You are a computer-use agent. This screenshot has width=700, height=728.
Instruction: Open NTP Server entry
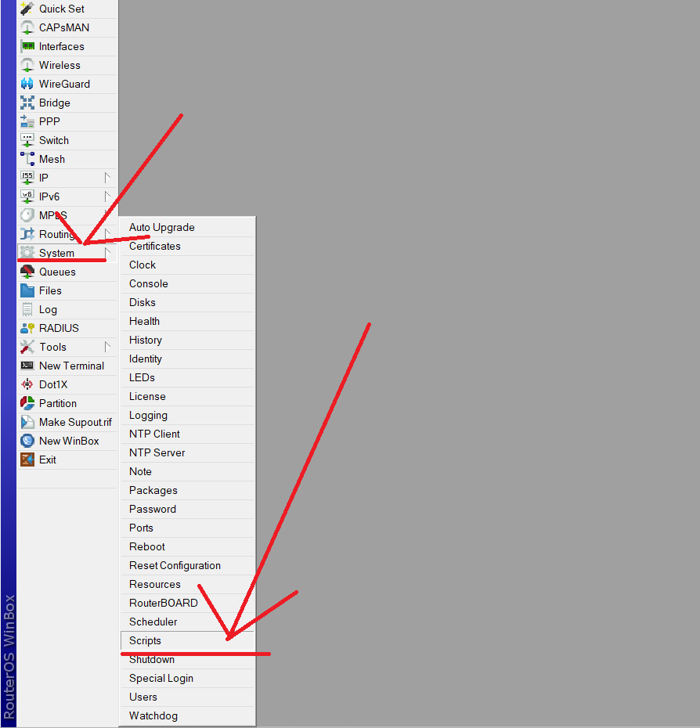[188, 453]
